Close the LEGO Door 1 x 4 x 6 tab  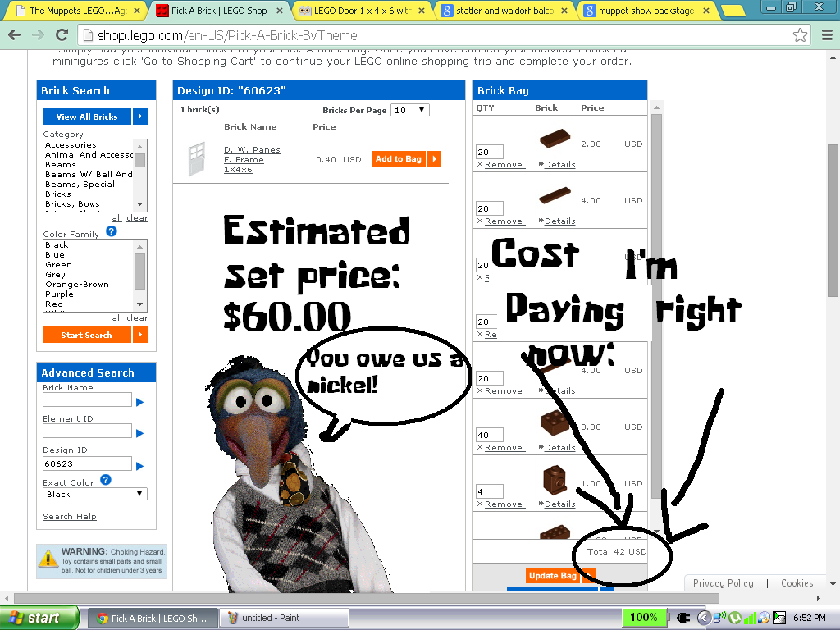[x=422, y=11]
